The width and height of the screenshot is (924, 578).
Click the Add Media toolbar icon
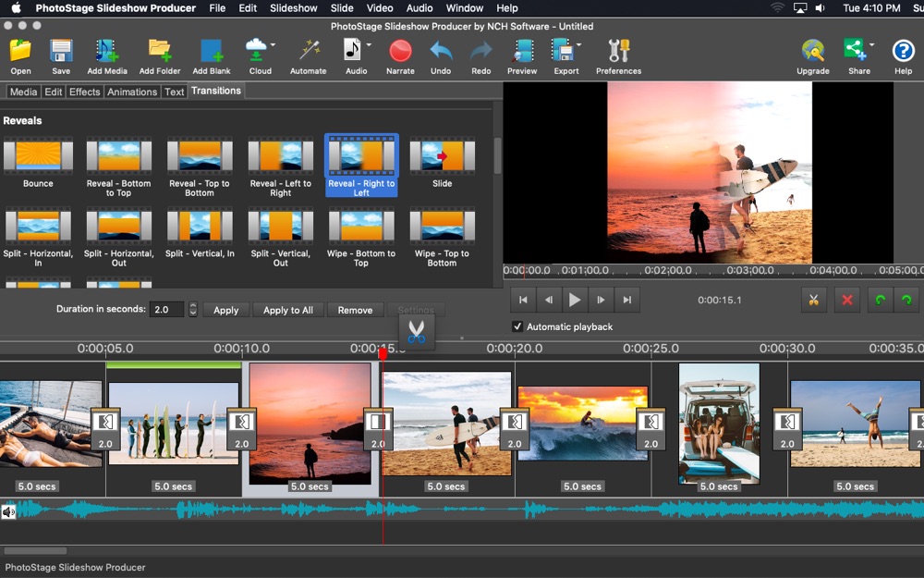click(107, 52)
